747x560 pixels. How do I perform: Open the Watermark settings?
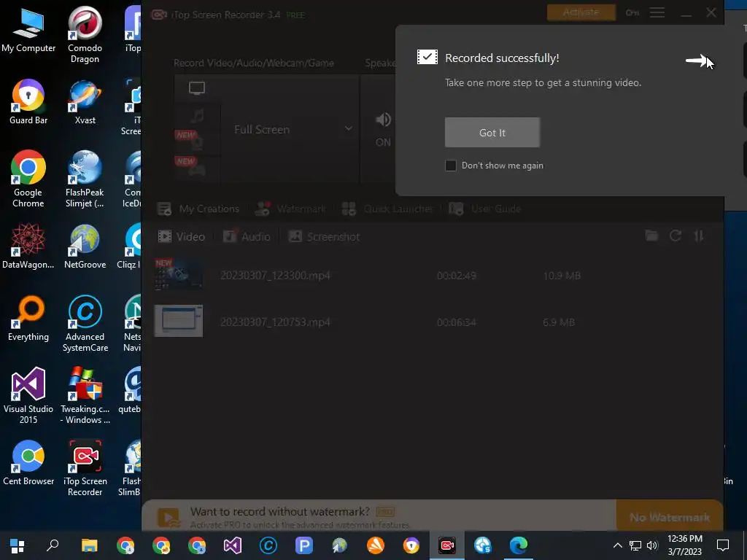[x=290, y=209]
